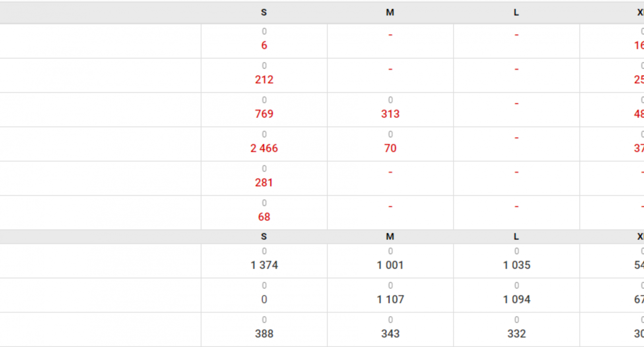Click the red 281 value
This screenshot has width=644, height=347.
(x=264, y=182)
